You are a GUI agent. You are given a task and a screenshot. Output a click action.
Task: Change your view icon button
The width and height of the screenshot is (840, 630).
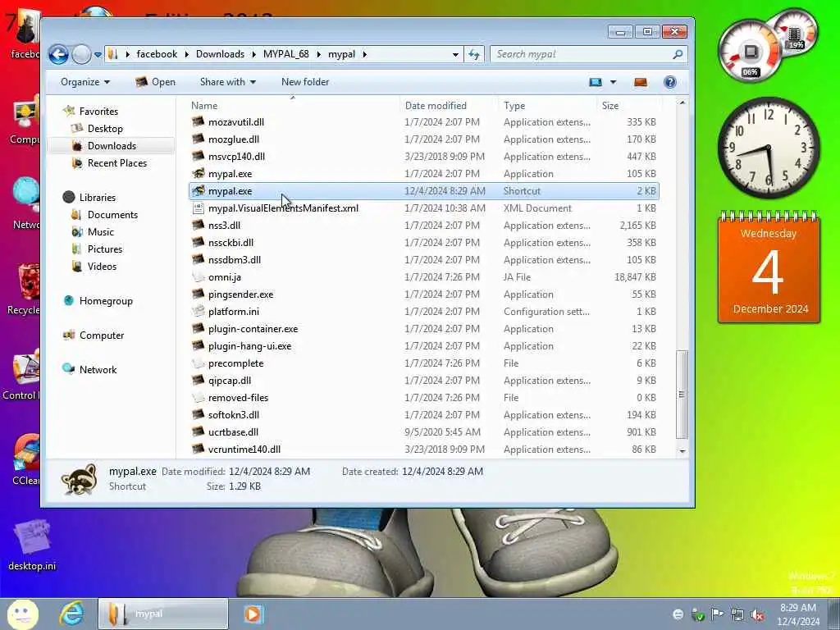596,82
